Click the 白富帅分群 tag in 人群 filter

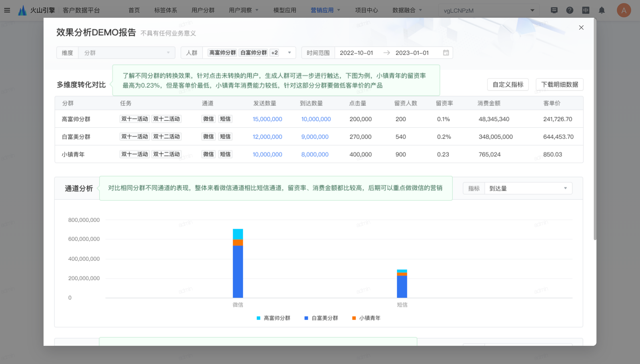tap(253, 53)
